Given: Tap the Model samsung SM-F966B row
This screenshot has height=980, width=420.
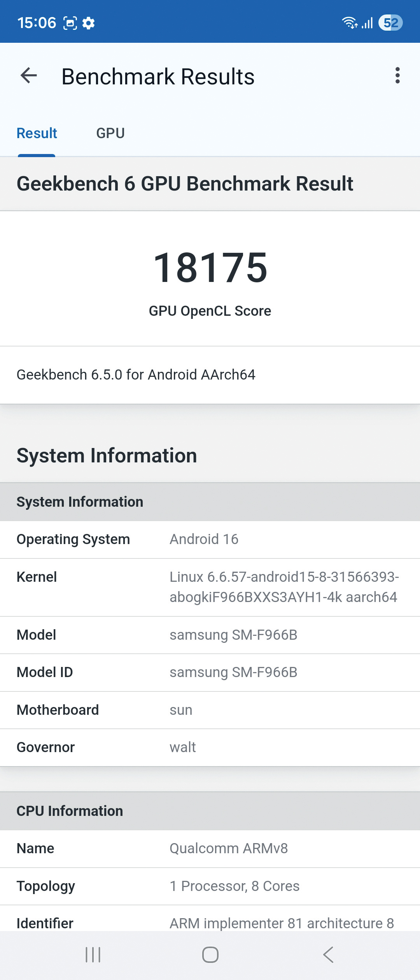Looking at the screenshot, I should (x=210, y=635).
